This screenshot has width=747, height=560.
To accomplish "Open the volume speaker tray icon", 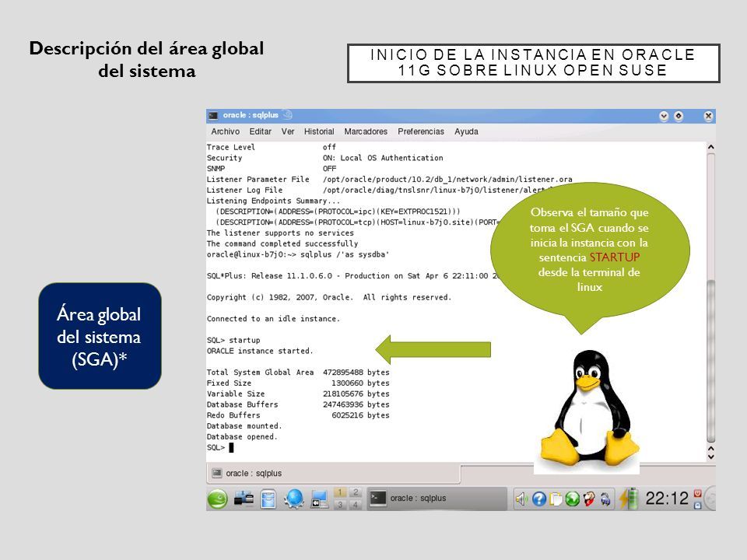I will tap(521, 499).
